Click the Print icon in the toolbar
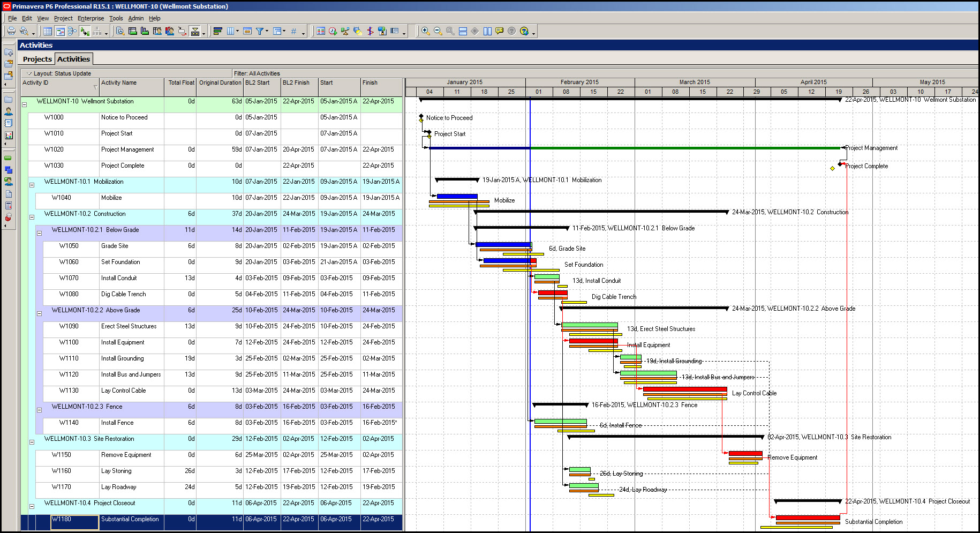 11,31
